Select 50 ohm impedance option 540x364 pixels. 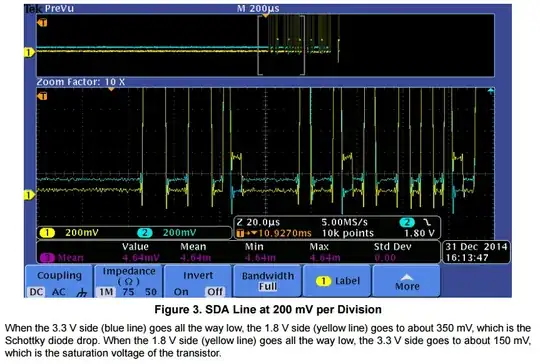pyautogui.click(x=151, y=292)
